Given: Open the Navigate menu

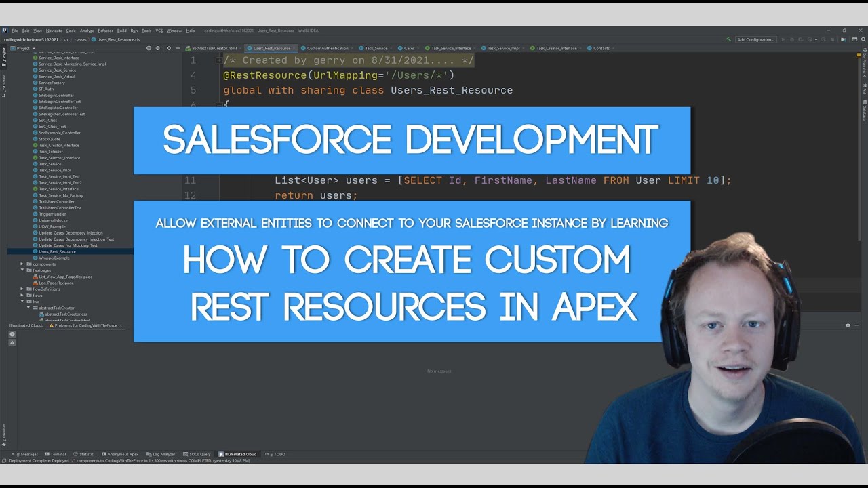Looking at the screenshot, I should [x=54, y=30].
